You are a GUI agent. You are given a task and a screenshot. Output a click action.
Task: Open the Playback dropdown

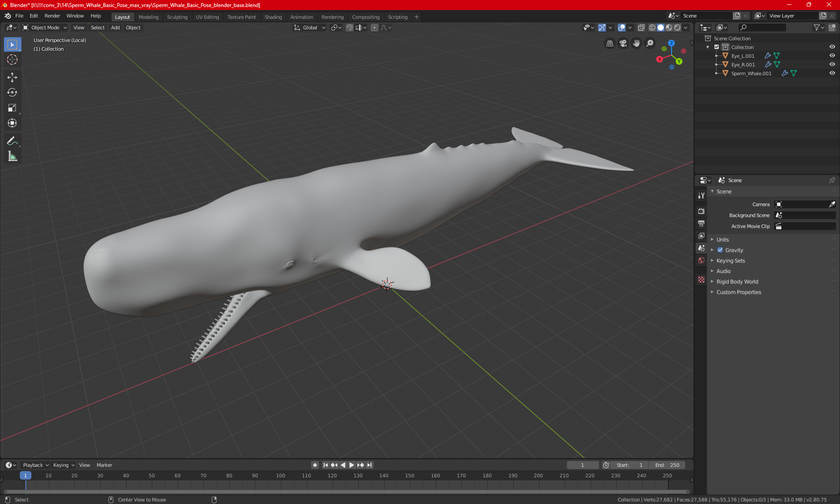35,465
